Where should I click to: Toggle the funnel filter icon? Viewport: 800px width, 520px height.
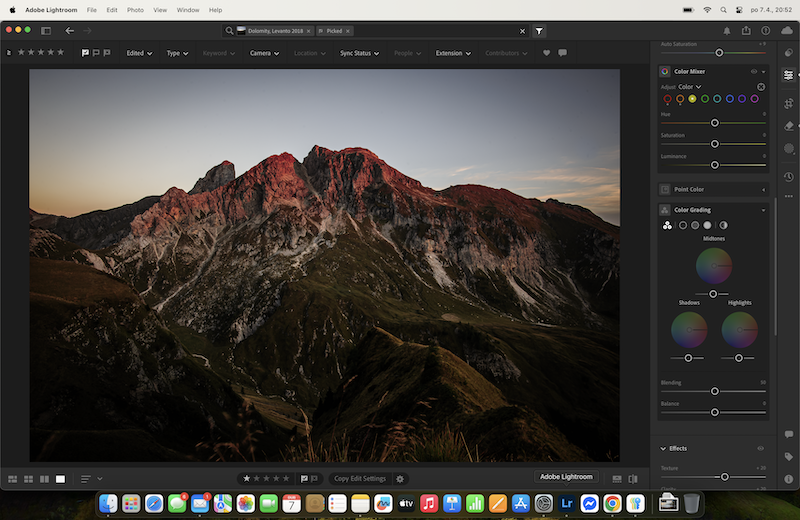point(539,31)
